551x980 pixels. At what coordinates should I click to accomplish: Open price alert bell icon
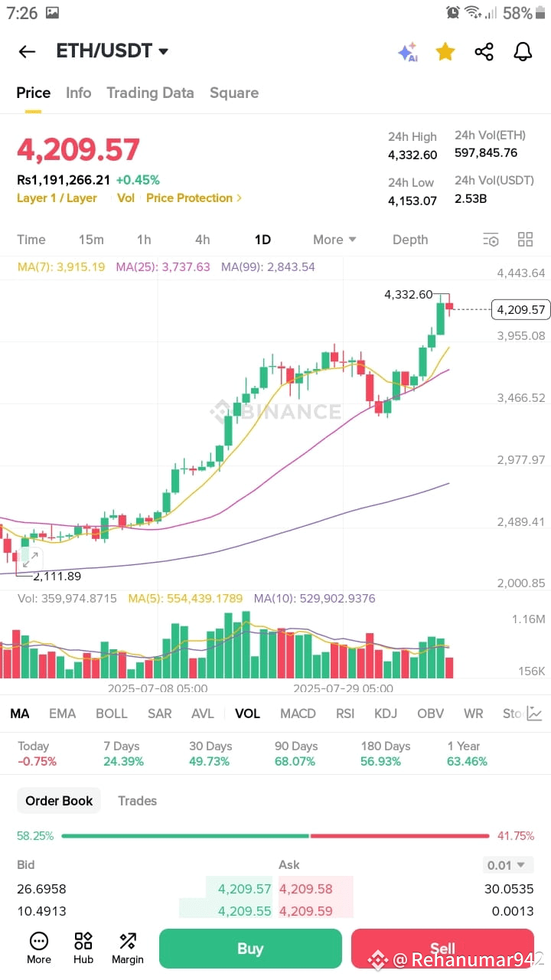523,51
